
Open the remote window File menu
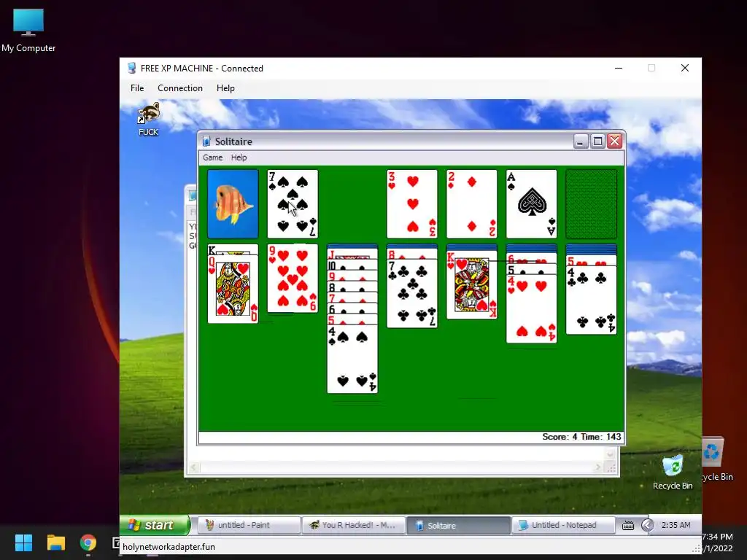(x=137, y=88)
